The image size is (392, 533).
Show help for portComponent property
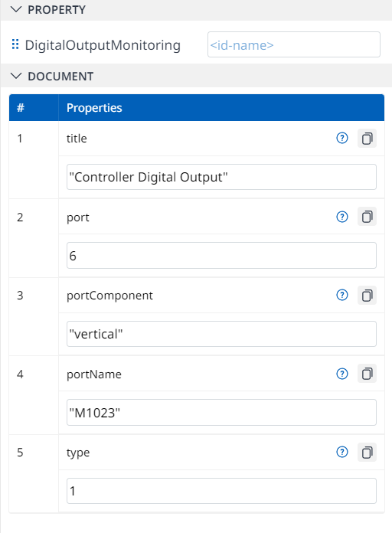342,295
